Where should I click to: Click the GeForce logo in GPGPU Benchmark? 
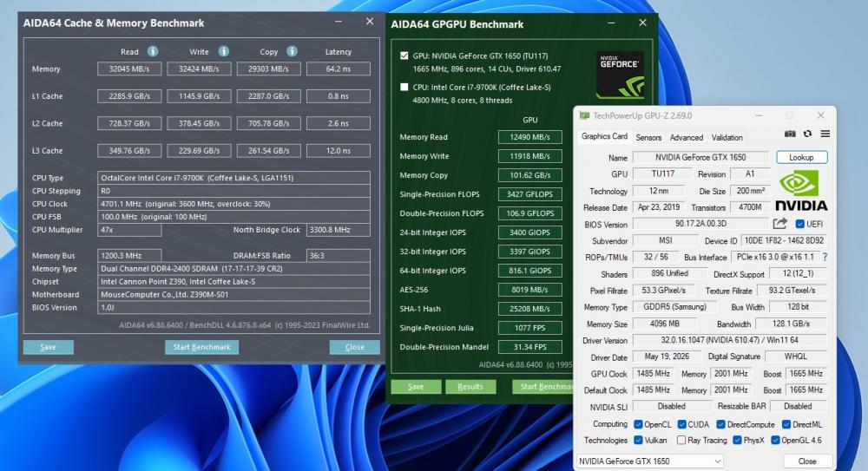[620, 75]
